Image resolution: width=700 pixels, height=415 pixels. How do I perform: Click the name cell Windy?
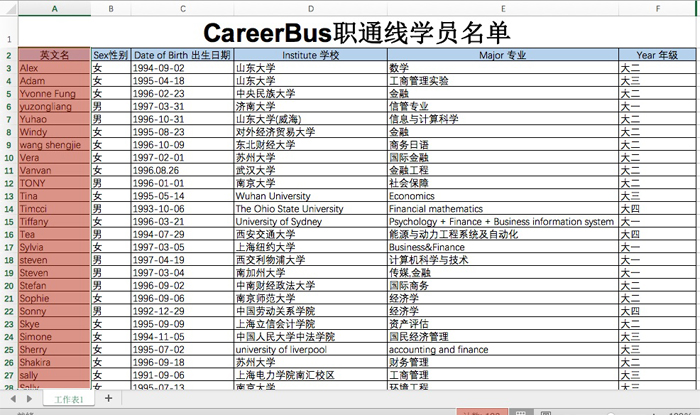tap(54, 132)
